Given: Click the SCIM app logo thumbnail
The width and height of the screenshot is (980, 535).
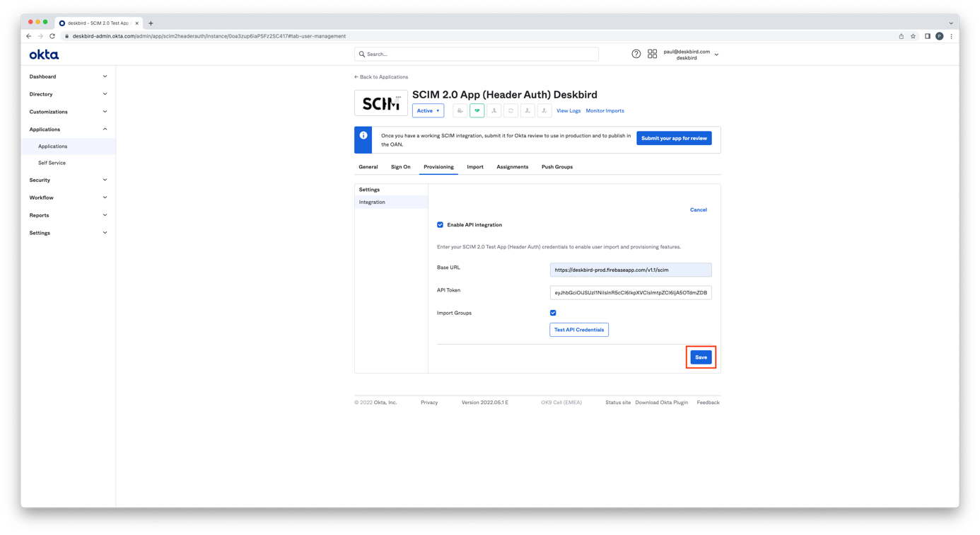Looking at the screenshot, I should click(381, 103).
